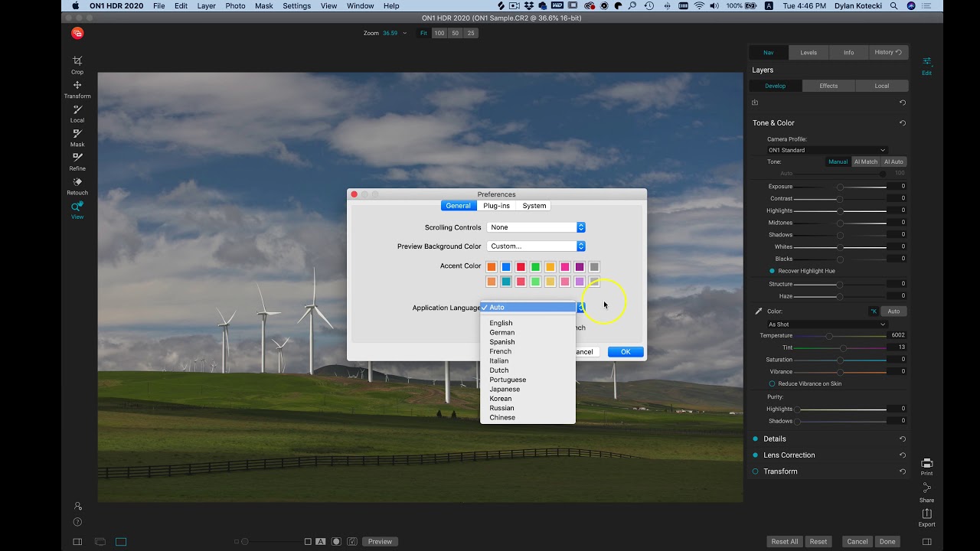Image resolution: width=980 pixels, height=551 pixels.
Task: Open macOS Spotlight search icon
Action: coord(894,5)
